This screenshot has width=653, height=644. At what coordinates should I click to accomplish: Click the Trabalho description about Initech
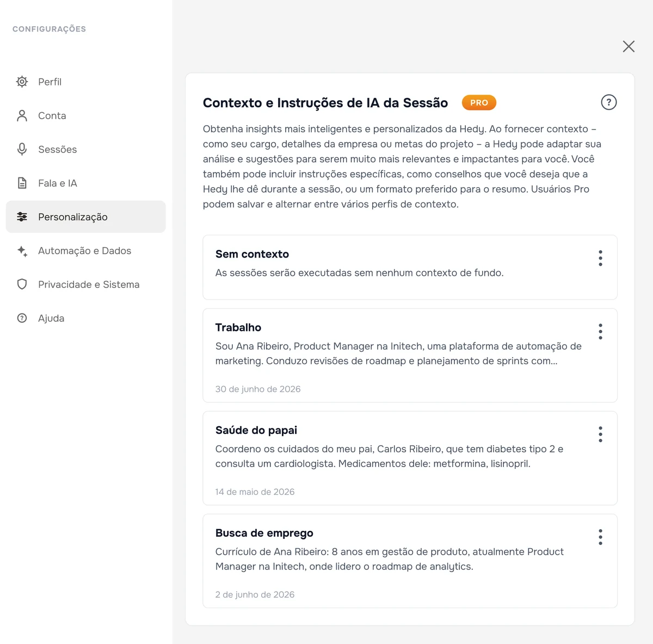(398, 354)
